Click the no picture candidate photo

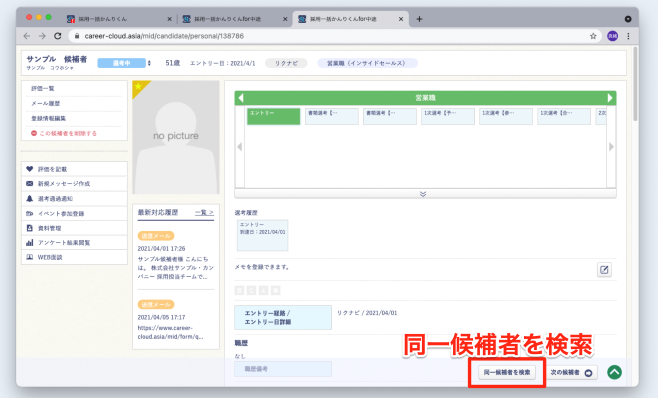[176, 137]
